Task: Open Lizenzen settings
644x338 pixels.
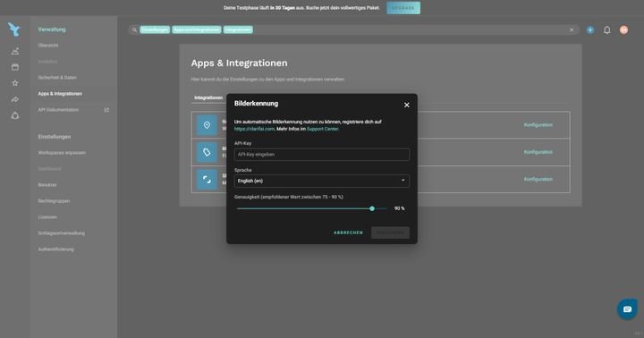Action: [47, 217]
